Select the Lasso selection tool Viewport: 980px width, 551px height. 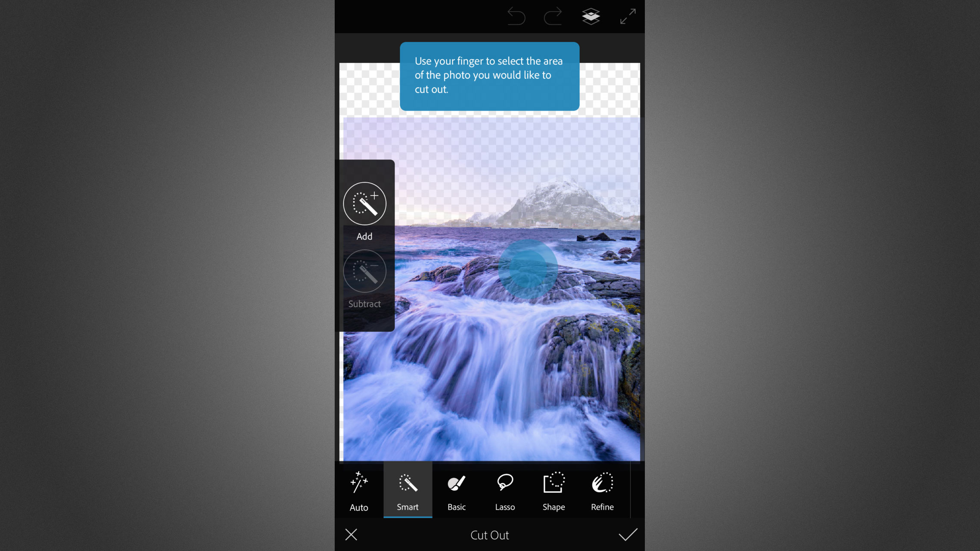(x=505, y=491)
